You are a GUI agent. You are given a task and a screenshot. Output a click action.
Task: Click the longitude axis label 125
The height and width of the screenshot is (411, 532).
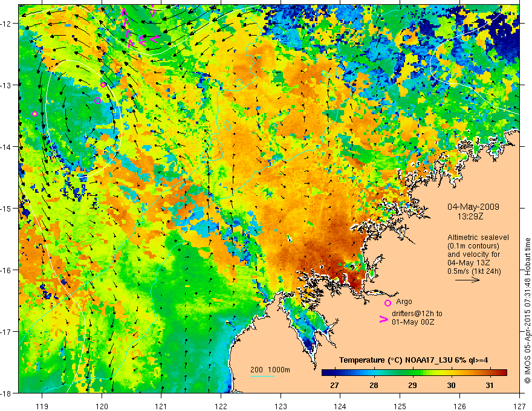(x=400, y=406)
